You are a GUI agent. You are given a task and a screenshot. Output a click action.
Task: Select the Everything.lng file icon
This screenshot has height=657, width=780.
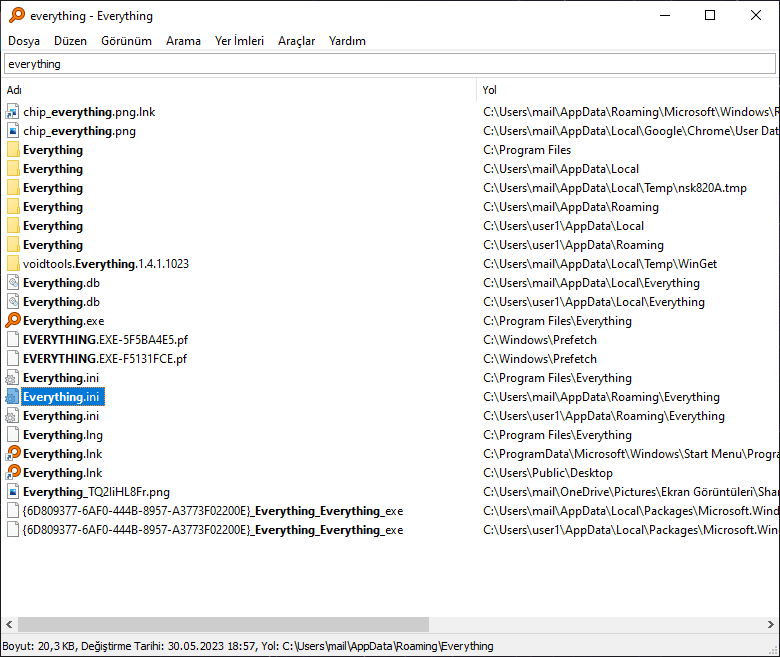point(13,435)
